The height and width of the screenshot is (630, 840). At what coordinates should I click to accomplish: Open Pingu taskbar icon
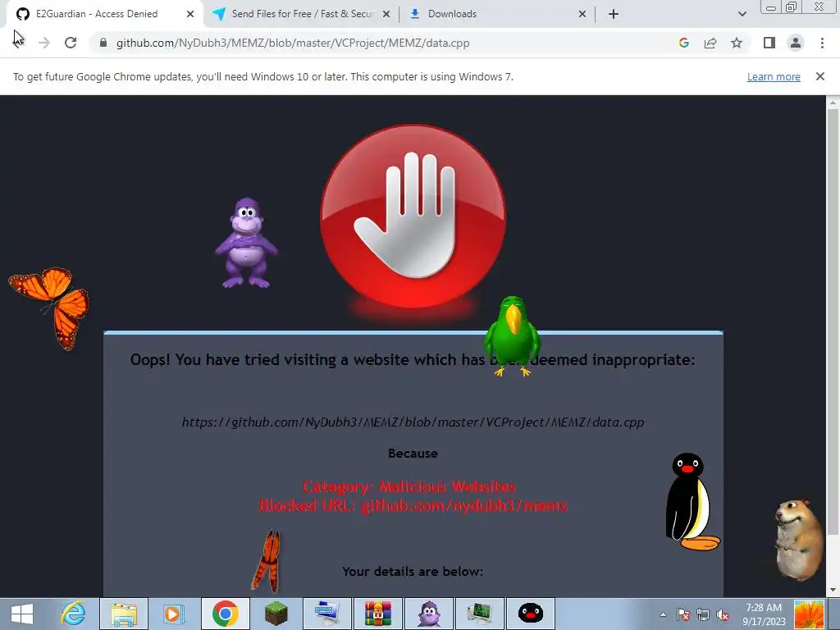(x=531, y=614)
